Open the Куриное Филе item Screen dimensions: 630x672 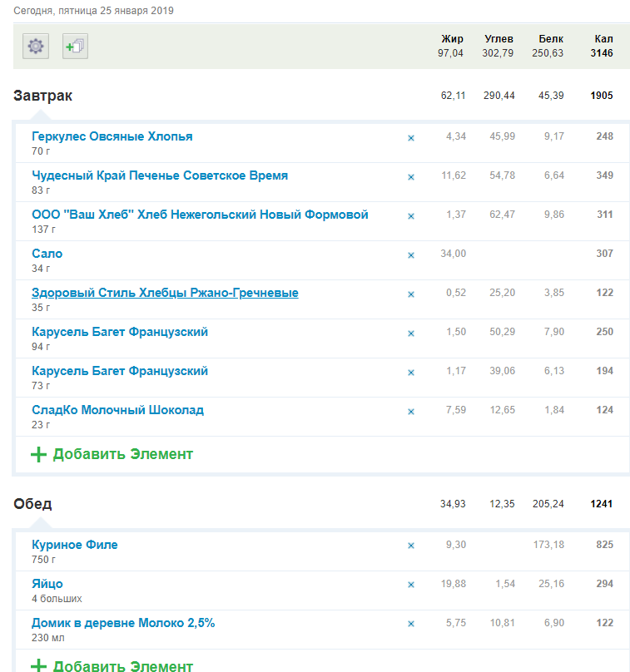pyautogui.click(x=75, y=545)
